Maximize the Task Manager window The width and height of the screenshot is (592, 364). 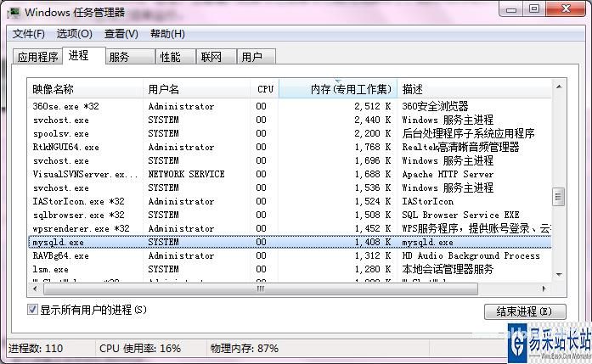click(534, 8)
